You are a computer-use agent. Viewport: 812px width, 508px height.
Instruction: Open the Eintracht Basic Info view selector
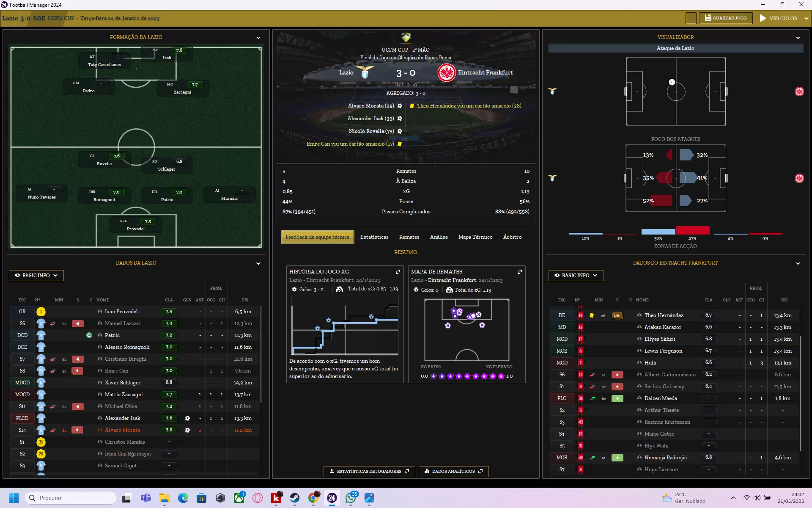(576, 275)
